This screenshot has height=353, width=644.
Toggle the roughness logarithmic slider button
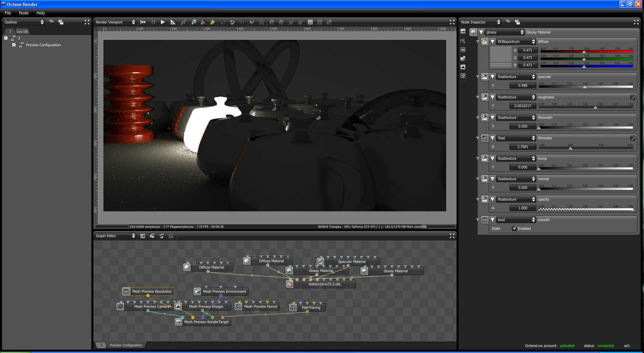(632, 97)
